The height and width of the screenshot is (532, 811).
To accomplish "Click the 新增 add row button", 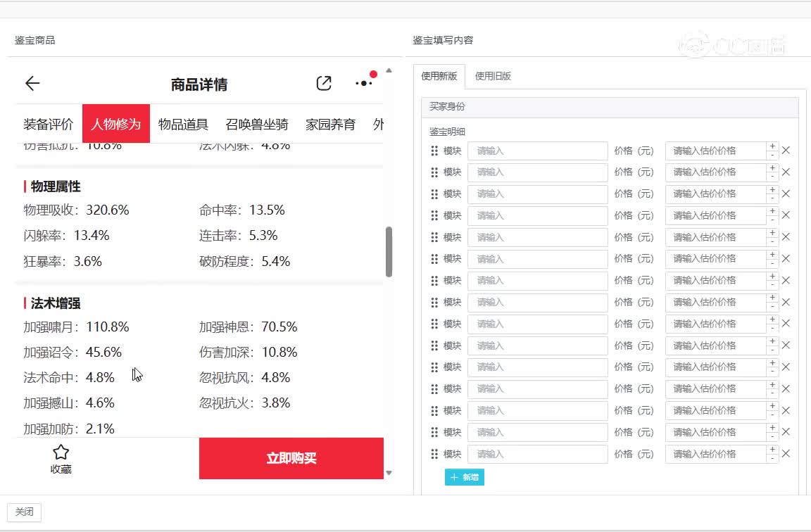I will coord(465,477).
